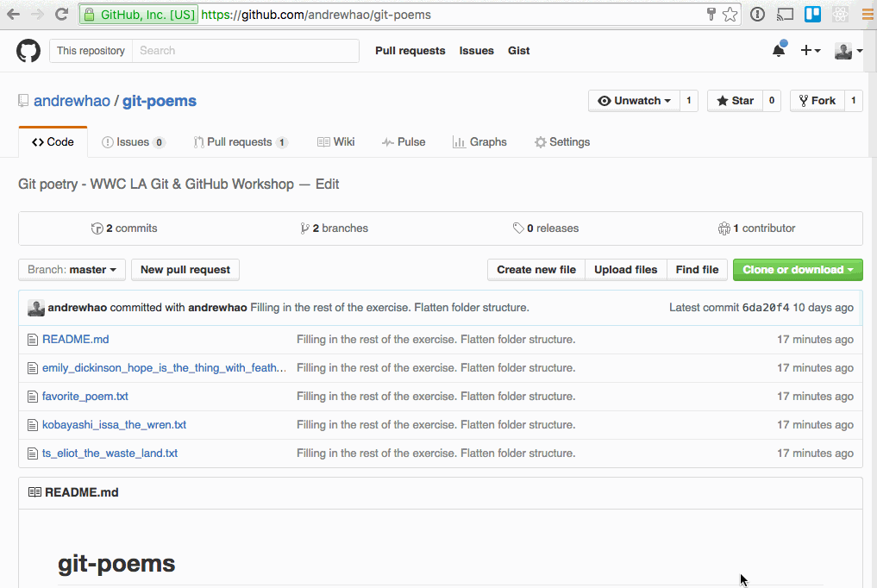Open favorite_poem.txt file
This screenshot has height=588, width=877.
pos(85,397)
